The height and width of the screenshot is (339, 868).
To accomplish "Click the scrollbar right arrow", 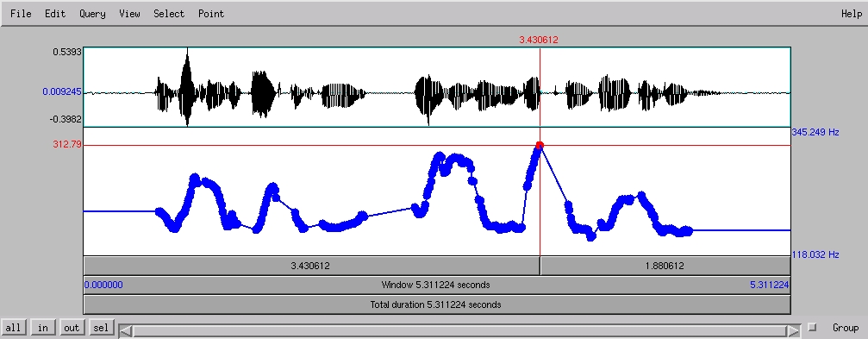I will pyautogui.click(x=795, y=331).
